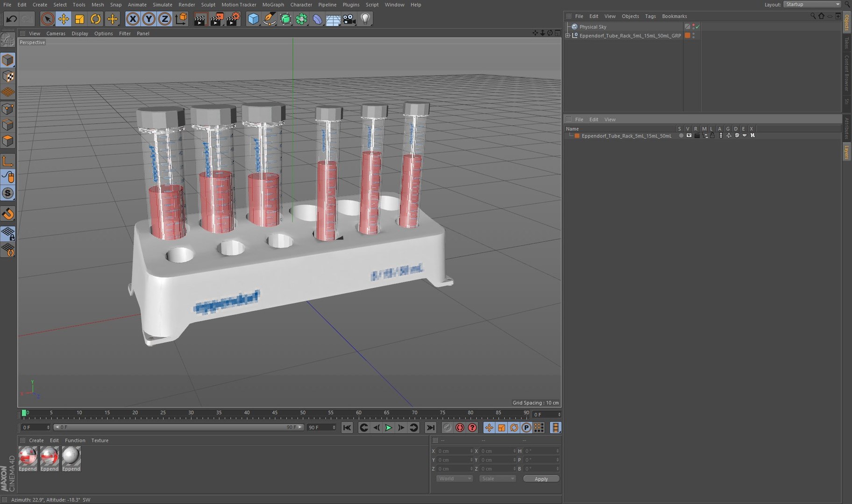Toggle Enable Snap magnet icon

click(x=8, y=214)
